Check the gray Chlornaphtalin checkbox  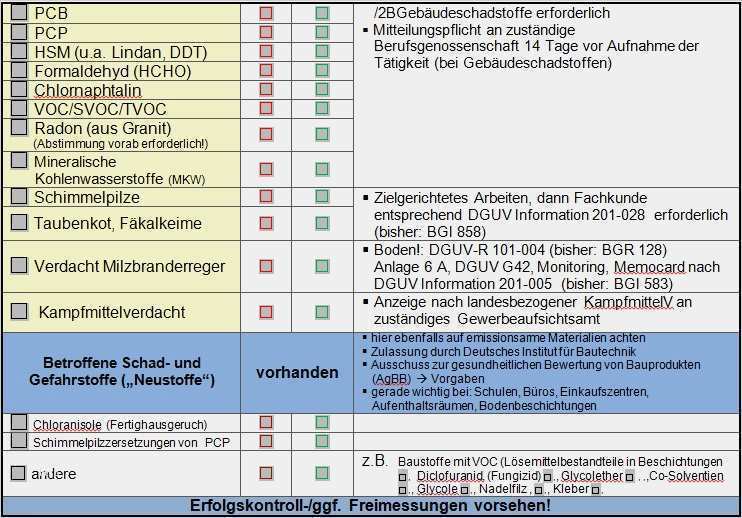[19, 89]
